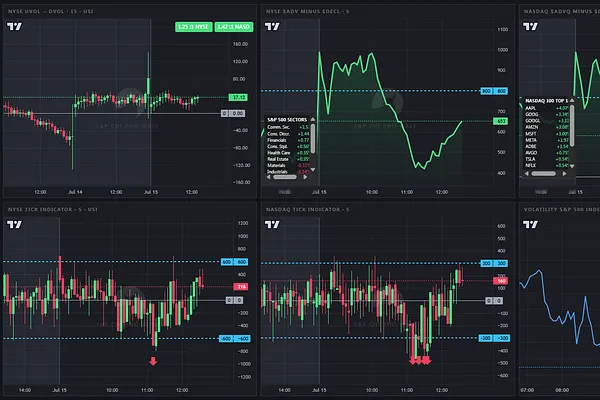Click TradingView logo in NYSE $ADV minus $DECL chart

point(272,26)
